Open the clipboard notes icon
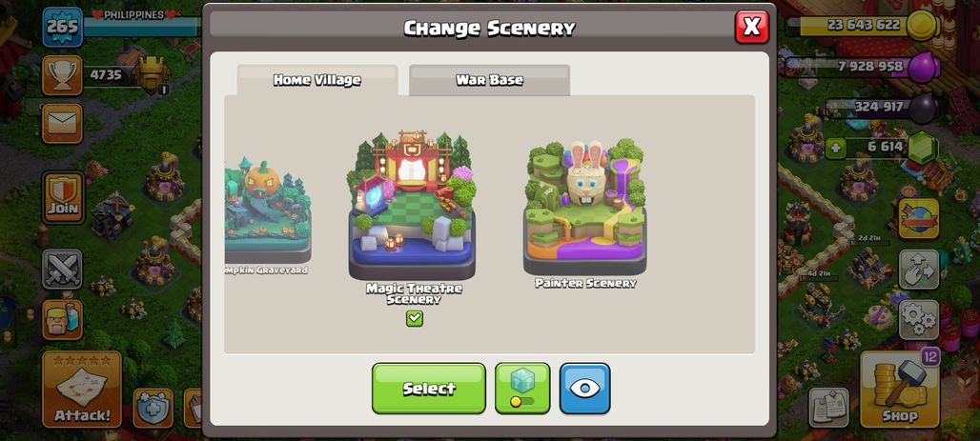The width and height of the screenshot is (980, 441). click(828, 408)
